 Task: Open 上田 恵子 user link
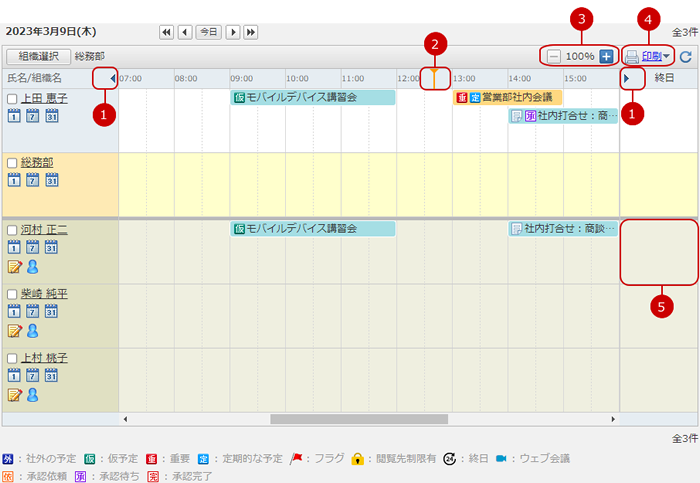click(44, 98)
